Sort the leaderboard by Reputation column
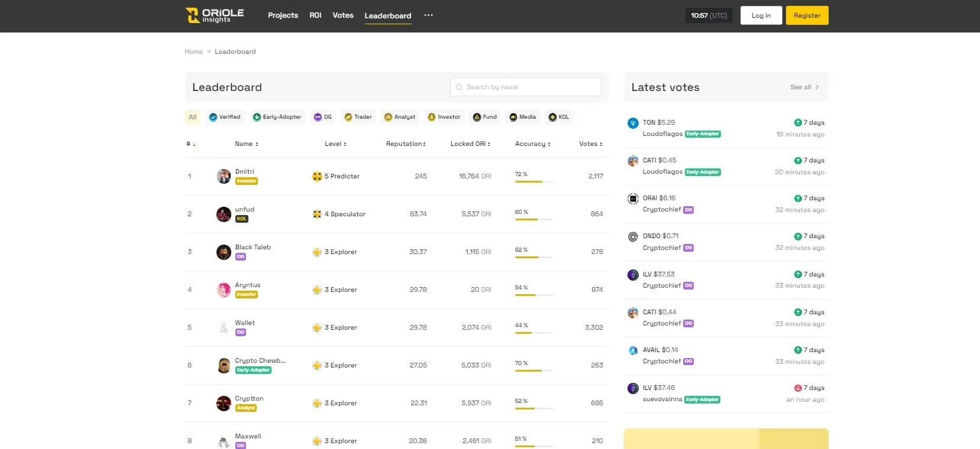This screenshot has width=980, height=449. pos(406,144)
